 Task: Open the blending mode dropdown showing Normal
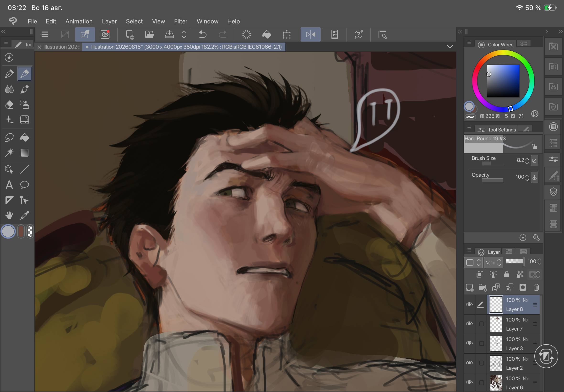pyautogui.click(x=493, y=262)
